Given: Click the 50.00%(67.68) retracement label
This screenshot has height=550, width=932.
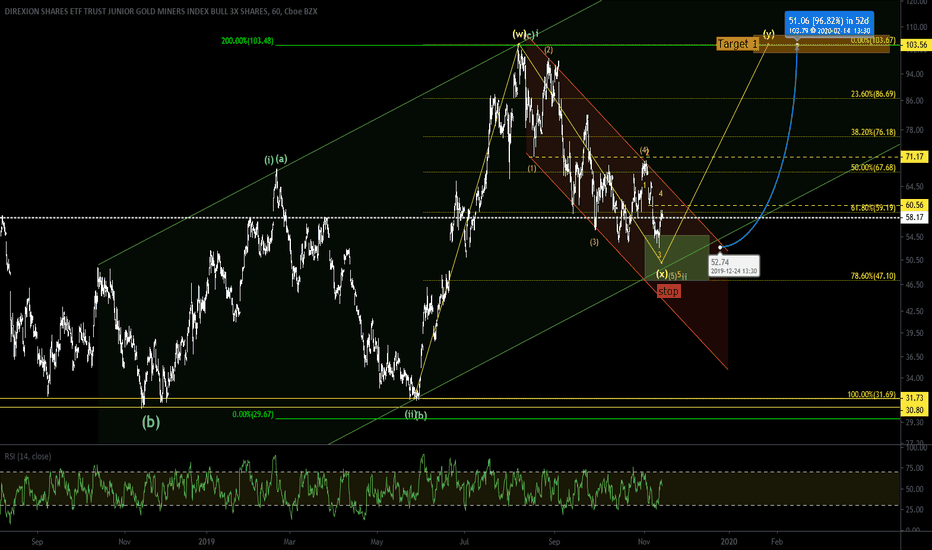Looking at the screenshot, I should (873, 168).
